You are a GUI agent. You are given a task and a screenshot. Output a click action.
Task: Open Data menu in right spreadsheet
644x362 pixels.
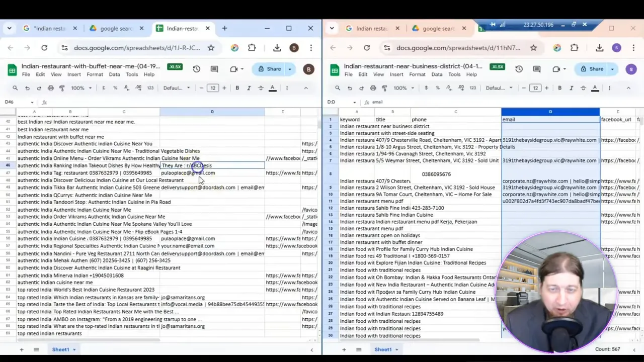[437, 74]
